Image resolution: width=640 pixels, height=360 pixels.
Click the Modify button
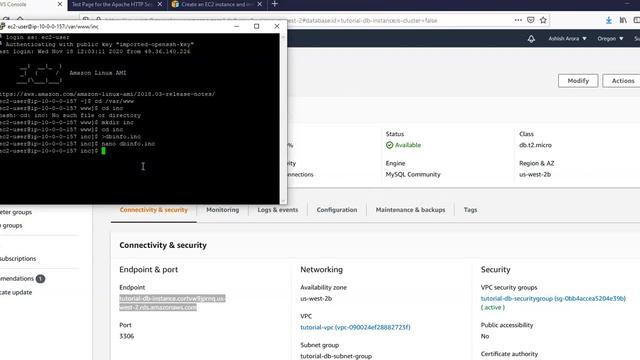coord(578,81)
